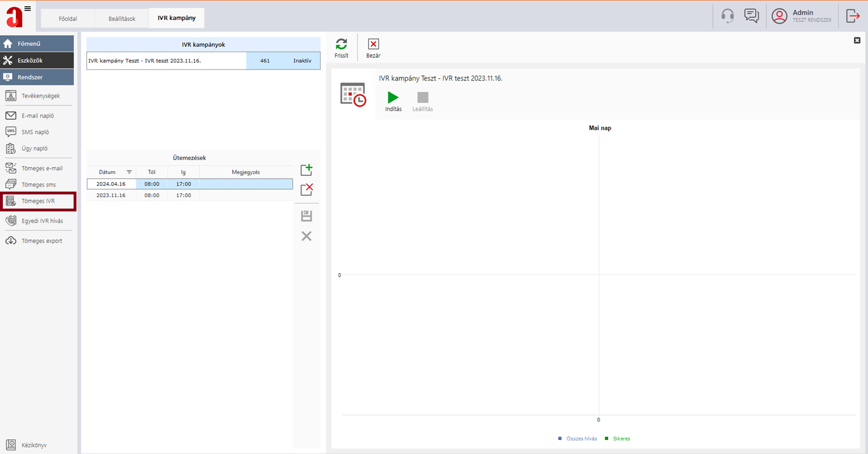Click the Frissít refresh icon
Viewport: 868px width, 454px height.
[x=341, y=45]
